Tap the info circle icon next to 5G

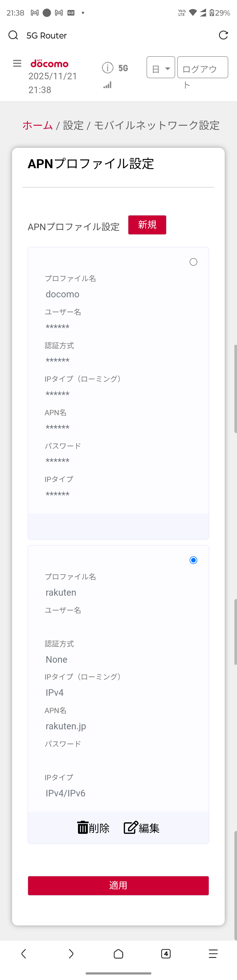coord(108,68)
